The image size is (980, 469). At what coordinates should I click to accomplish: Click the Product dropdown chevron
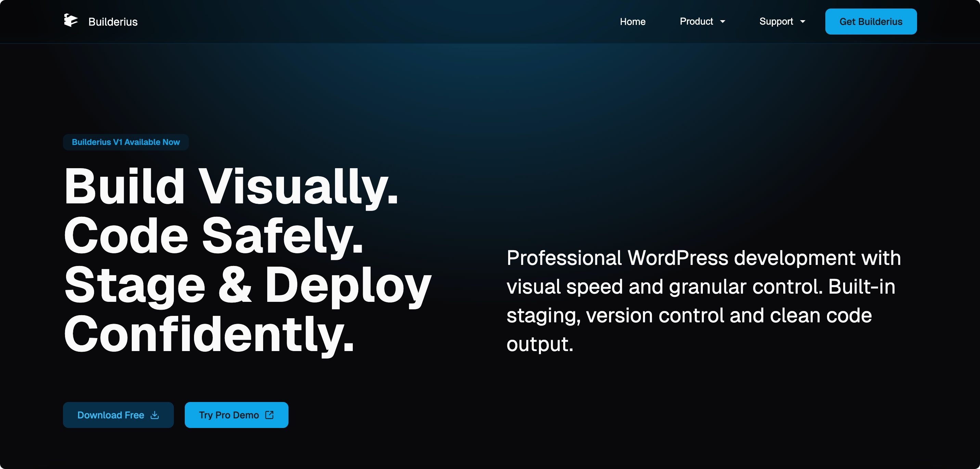click(x=723, y=22)
